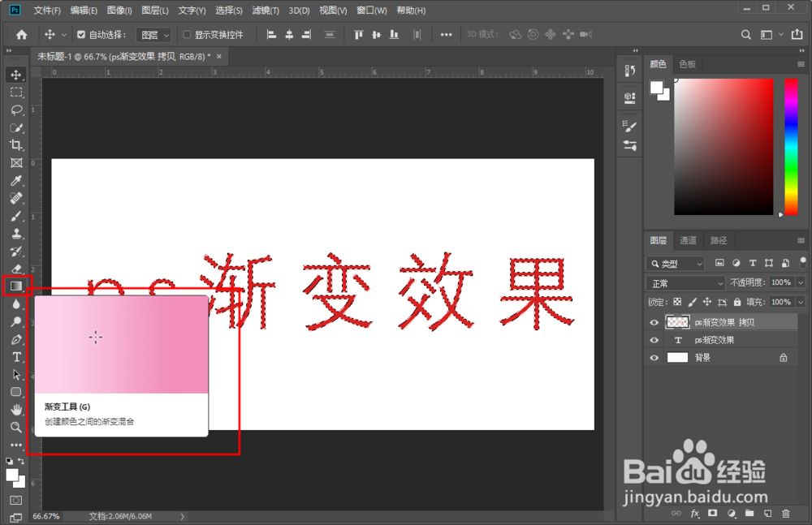Hide the 背景 layer visibility eye

[654, 357]
